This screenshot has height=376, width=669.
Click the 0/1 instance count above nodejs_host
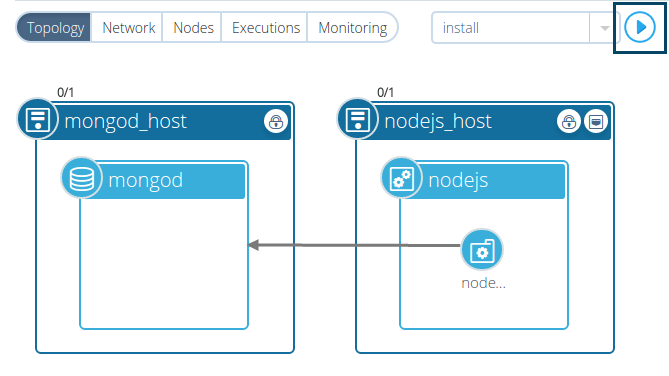coord(385,92)
